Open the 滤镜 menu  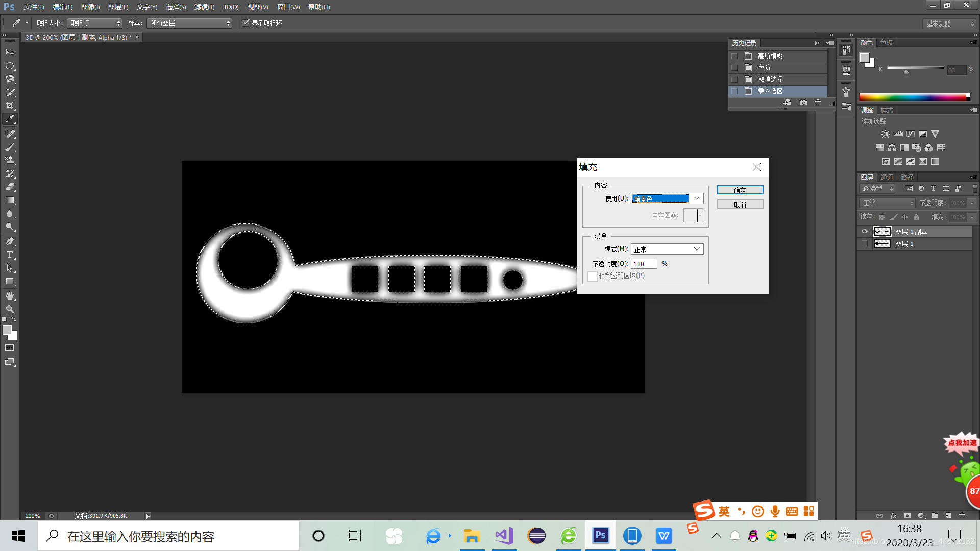[204, 7]
